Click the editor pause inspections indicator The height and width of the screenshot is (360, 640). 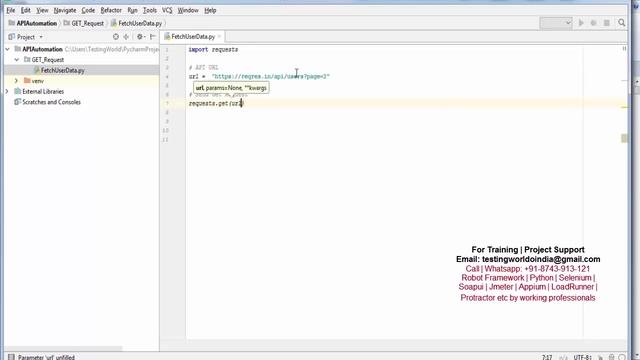click(624, 49)
